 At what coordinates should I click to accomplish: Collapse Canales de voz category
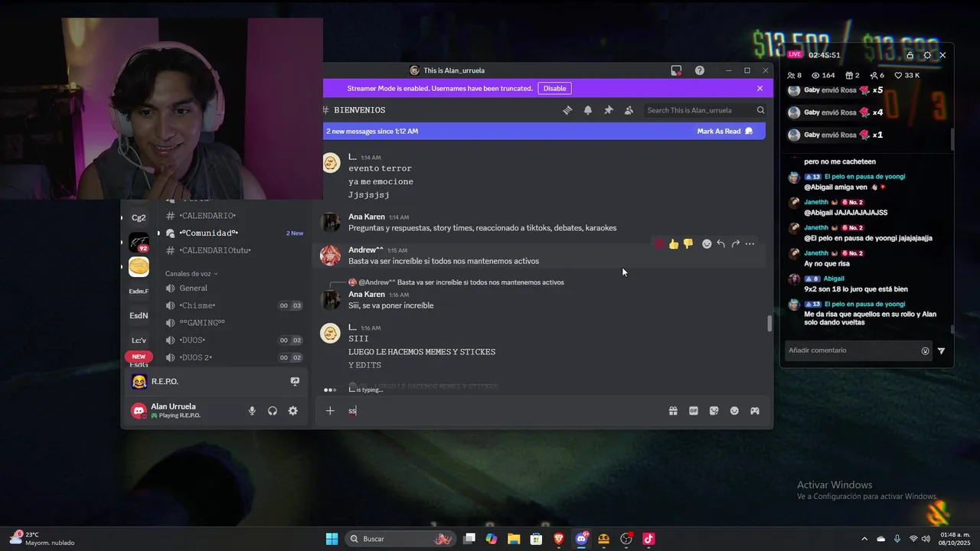pyautogui.click(x=191, y=273)
